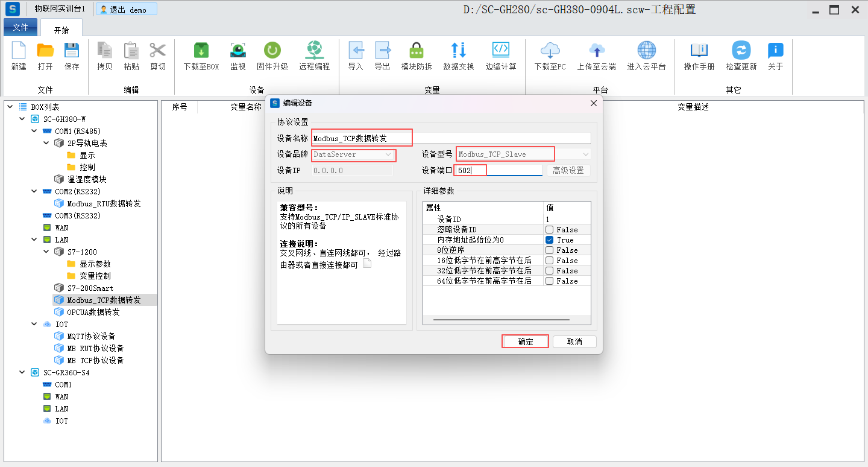
Task: Collapse the S7-1200 tree node
Action: click(46, 252)
